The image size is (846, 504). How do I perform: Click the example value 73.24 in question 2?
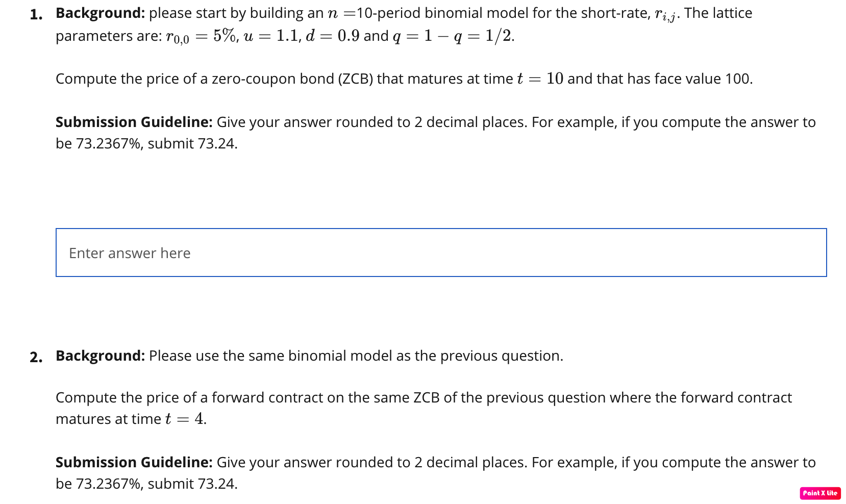216,483
